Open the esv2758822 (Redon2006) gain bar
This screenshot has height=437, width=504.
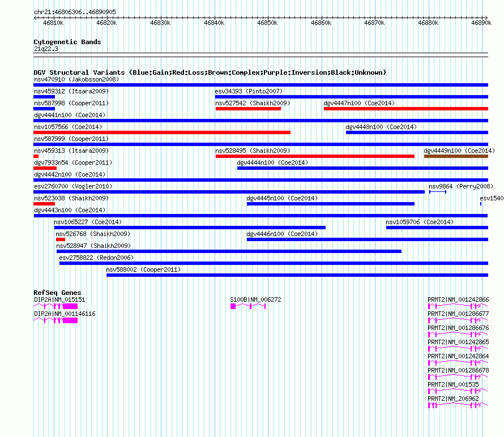(x=274, y=263)
